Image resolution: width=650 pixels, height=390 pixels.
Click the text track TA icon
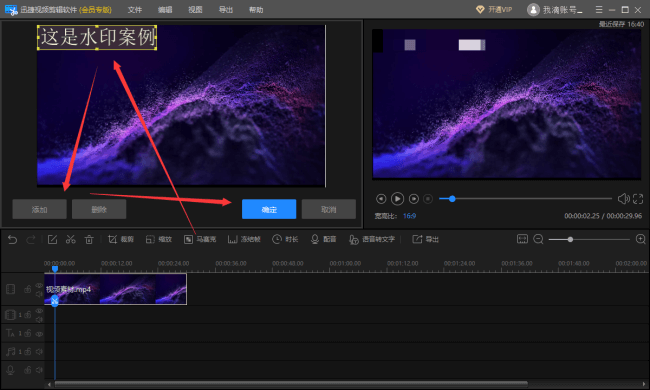click(x=10, y=333)
